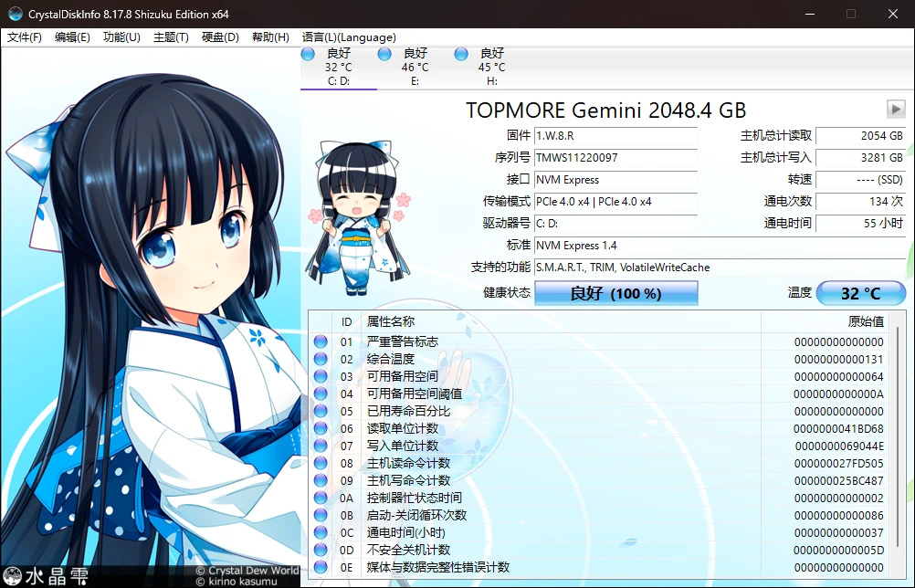The width and height of the screenshot is (915, 588).
Task: Click status orb of attribute 0E 媒体与数据完整性错误计数
Action: (x=321, y=567)
